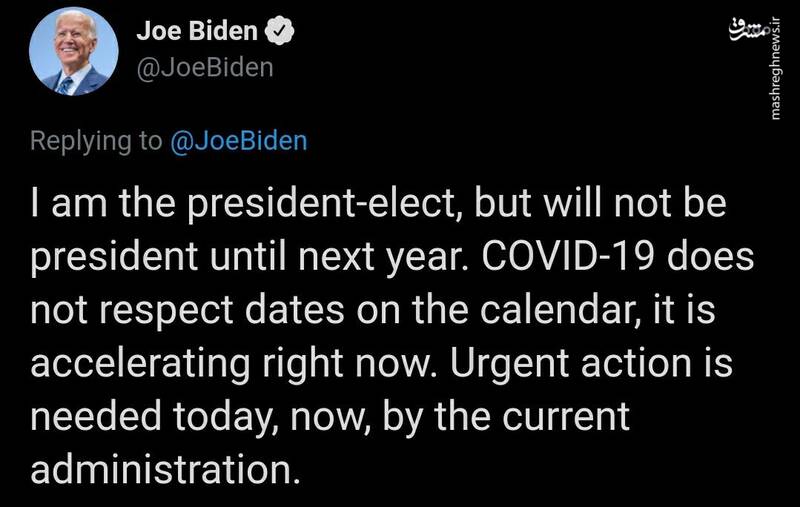Open the blue @JoeBiden mention link
Image resolution: width=800 pixels, height=507 pixels.
coord(239,141)
